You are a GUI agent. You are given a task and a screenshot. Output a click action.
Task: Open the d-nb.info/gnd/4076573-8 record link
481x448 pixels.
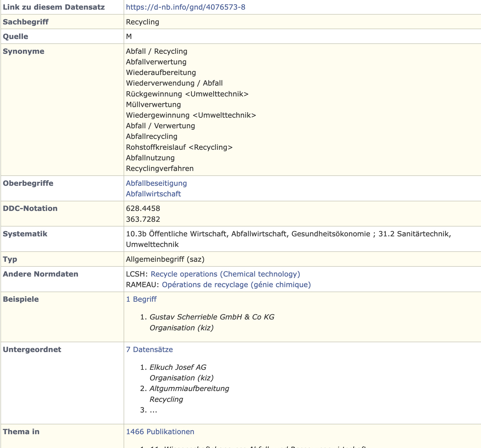pos(186,7)
